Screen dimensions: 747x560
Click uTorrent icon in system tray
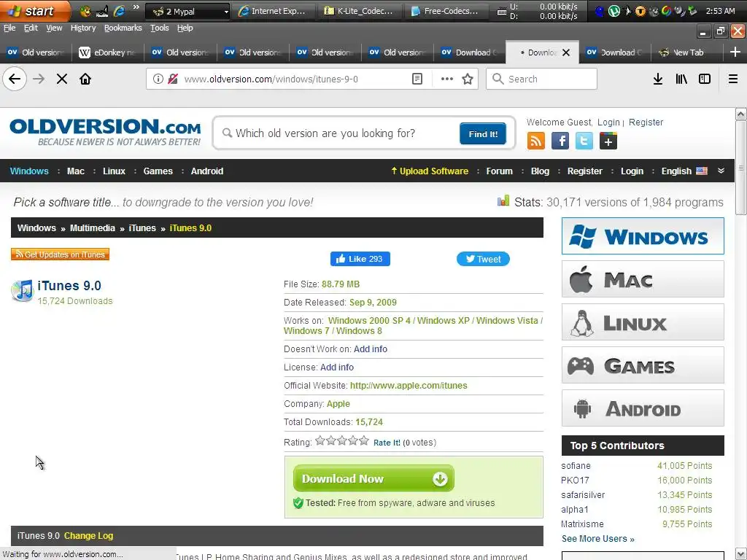tap(614, 11)
